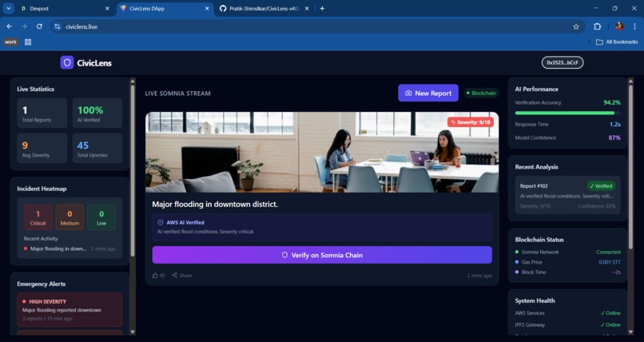This screenshot has width=644, height=342.
Task: Close the Devpost tab
Action: pyautogui.click(x=107, y=8)
